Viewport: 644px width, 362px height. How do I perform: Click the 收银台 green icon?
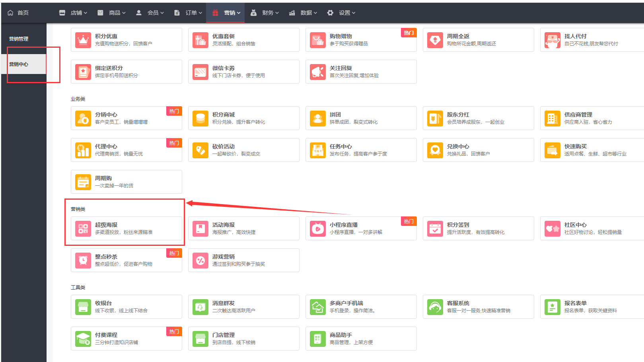[x=83, y=307]
